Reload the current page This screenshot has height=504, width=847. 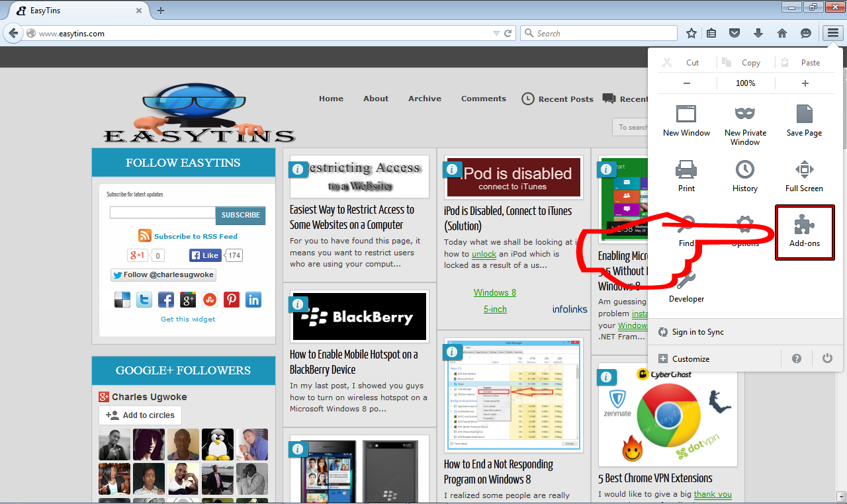point(508,33)
